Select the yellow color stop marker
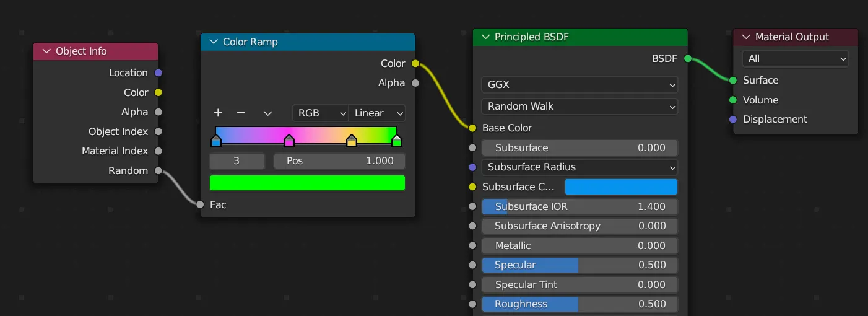The height and width of the screenshot is (316, 868). [x=352, y=142]
